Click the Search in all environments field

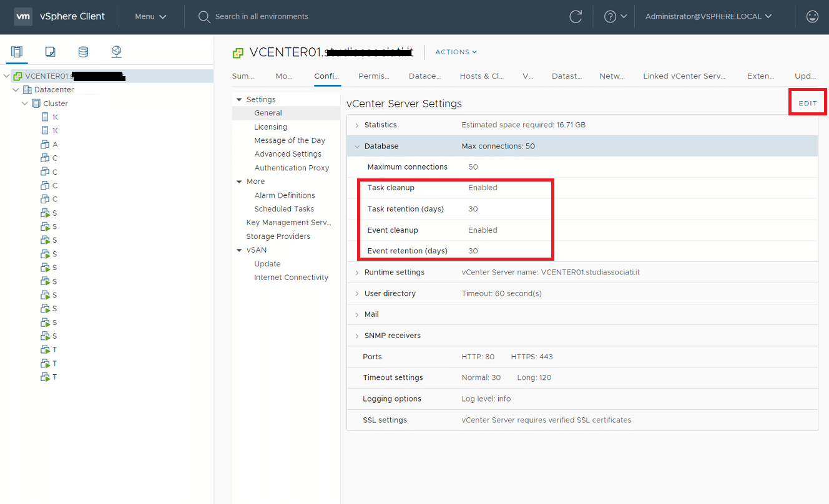(x=262, y=17)
